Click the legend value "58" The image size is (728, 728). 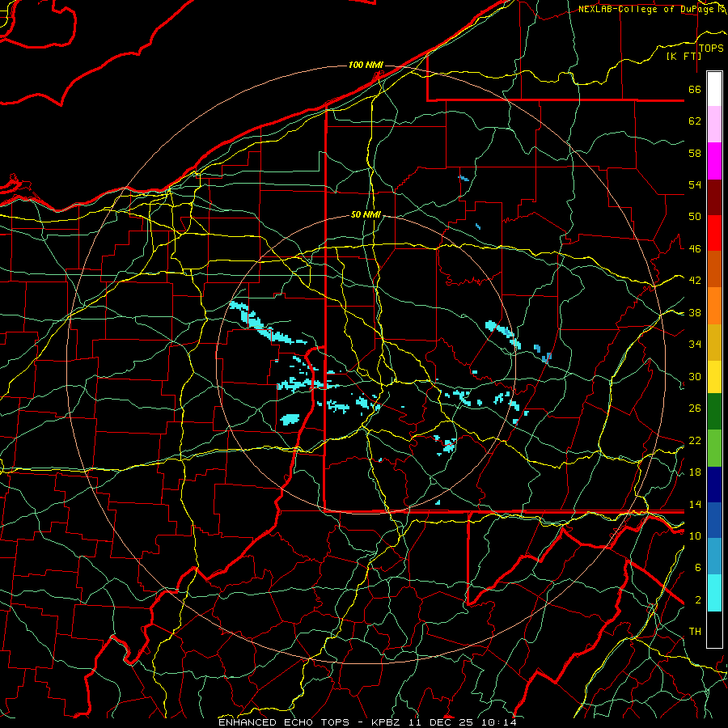(695, 153)
